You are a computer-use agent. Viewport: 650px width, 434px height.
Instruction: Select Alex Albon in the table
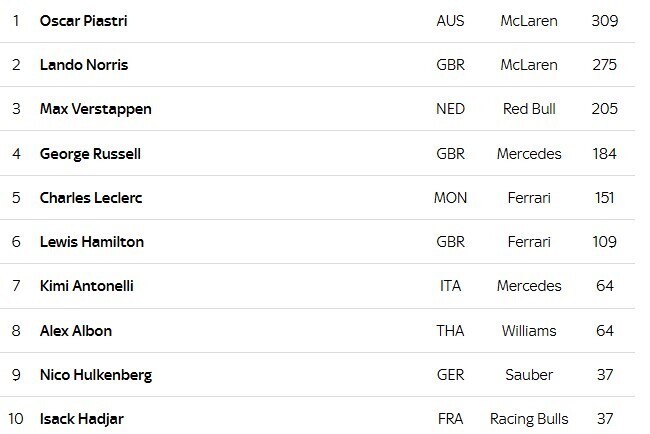[76, 330]
